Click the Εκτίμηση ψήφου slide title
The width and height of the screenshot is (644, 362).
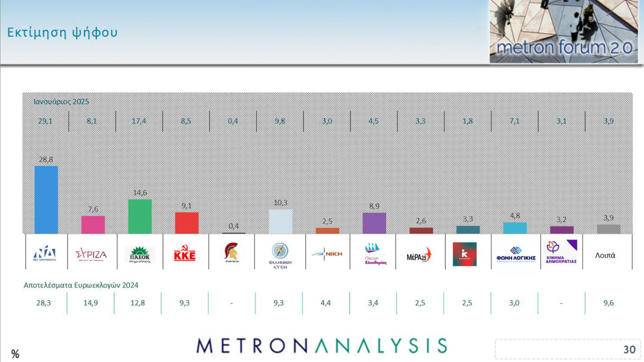click(63, 33)
